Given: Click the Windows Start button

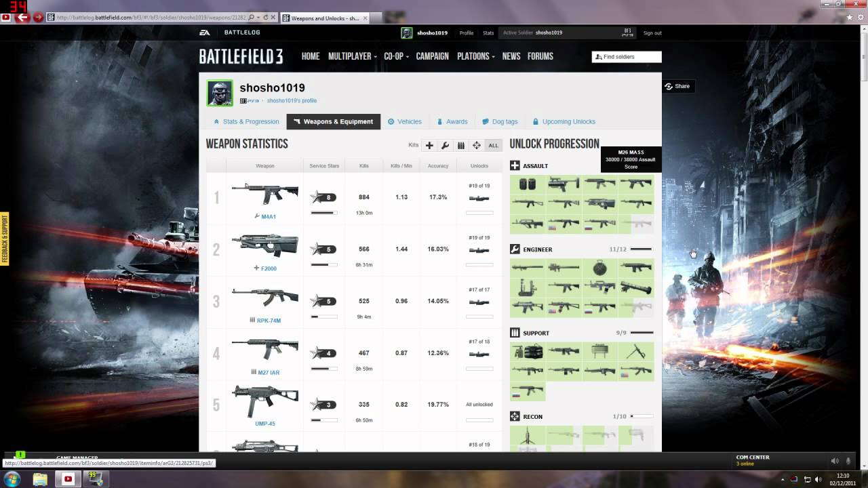Looking at the screenshot, I should [12, 479].
